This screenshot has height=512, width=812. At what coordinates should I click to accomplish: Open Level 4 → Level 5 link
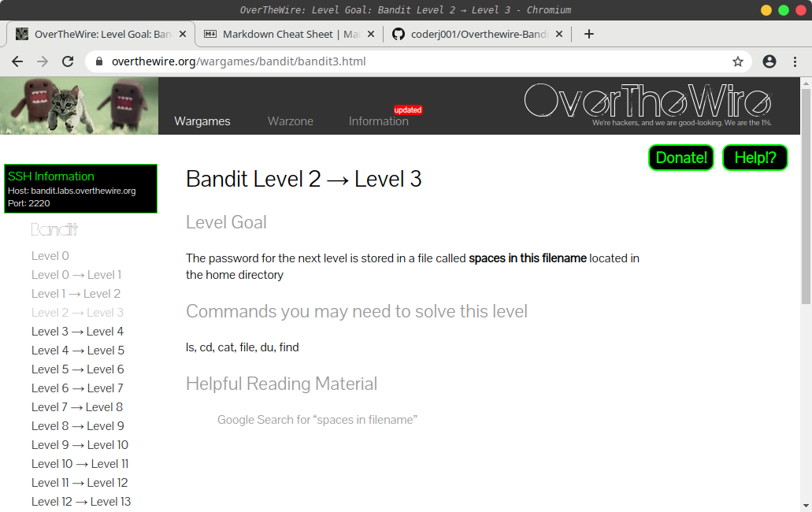click(78, 351)
